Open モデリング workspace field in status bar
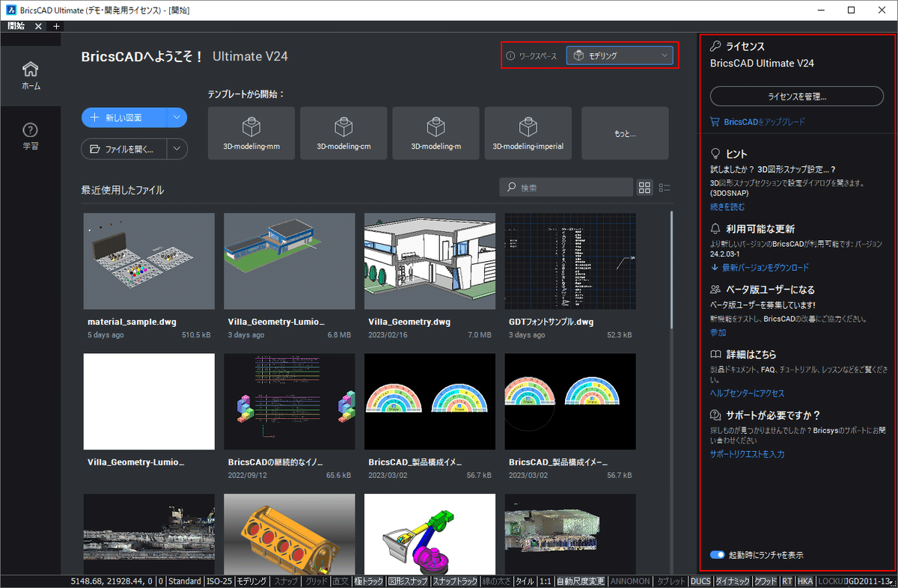 253,581
